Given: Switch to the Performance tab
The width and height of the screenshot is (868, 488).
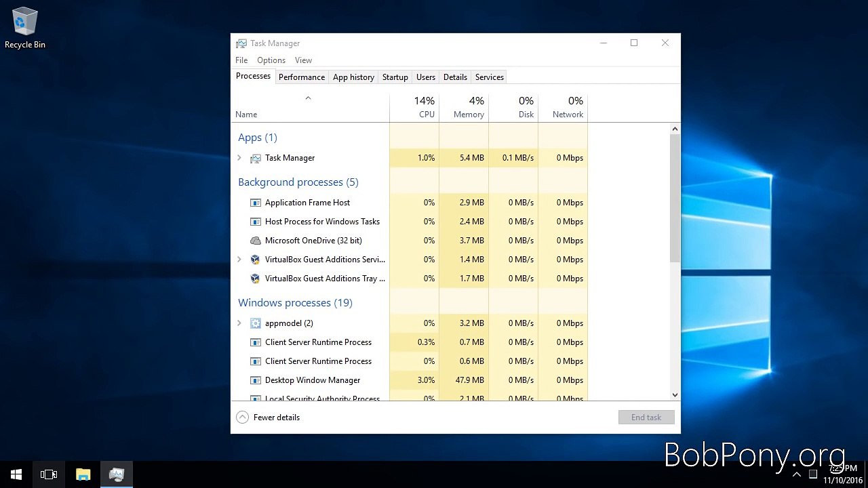Looking at the screenshot, I should (x=302, y=77).
